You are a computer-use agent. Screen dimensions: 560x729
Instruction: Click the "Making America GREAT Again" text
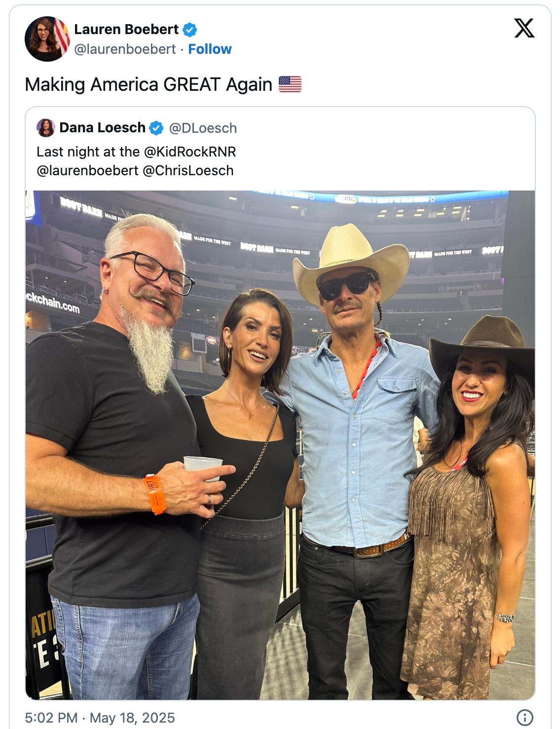tap(148, 84)
